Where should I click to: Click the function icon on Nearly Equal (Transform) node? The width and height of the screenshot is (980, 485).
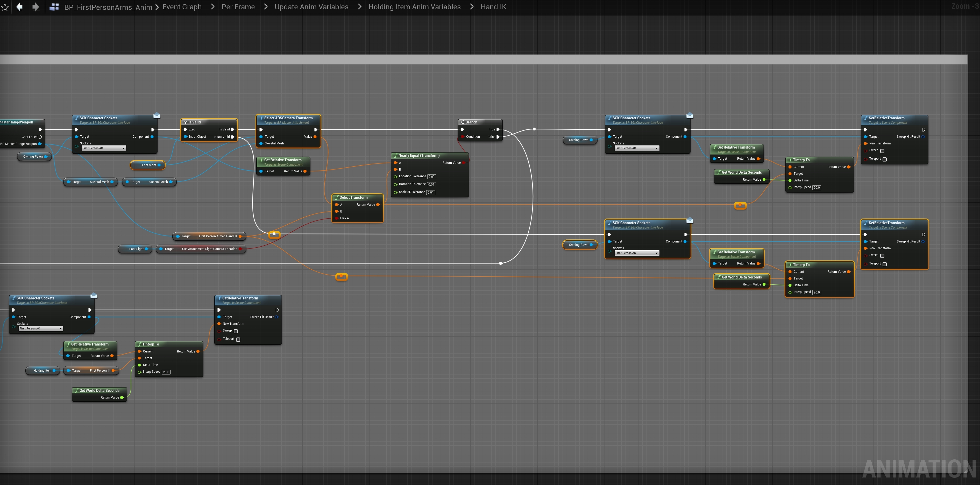click(x=396, y=156)
